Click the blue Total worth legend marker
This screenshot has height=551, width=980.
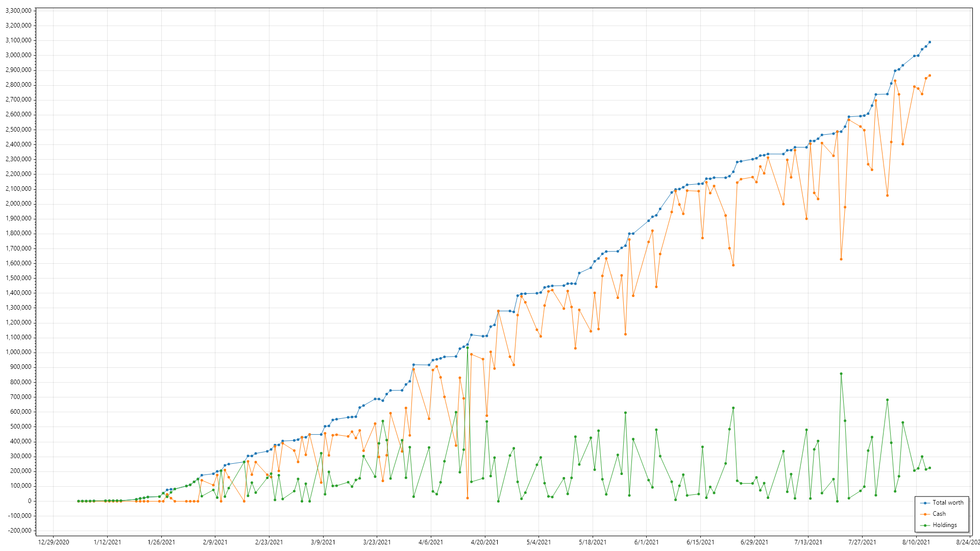point(925,503)
